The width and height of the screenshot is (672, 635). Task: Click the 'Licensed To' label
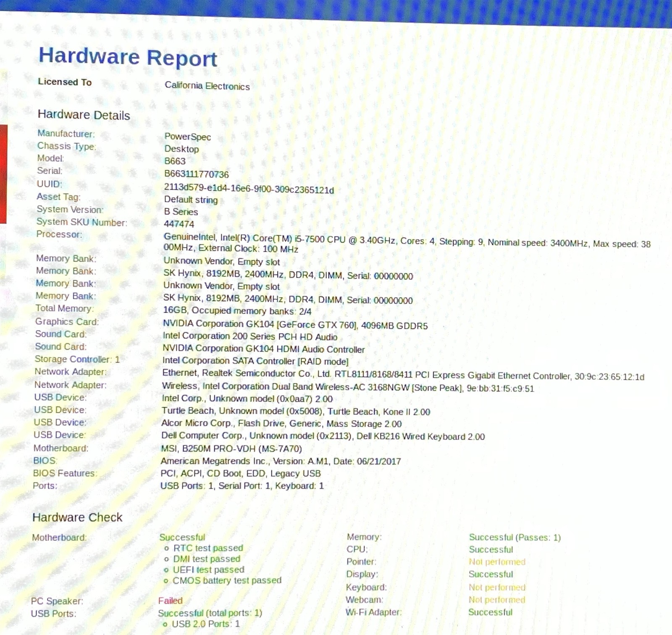click(65, 82)
